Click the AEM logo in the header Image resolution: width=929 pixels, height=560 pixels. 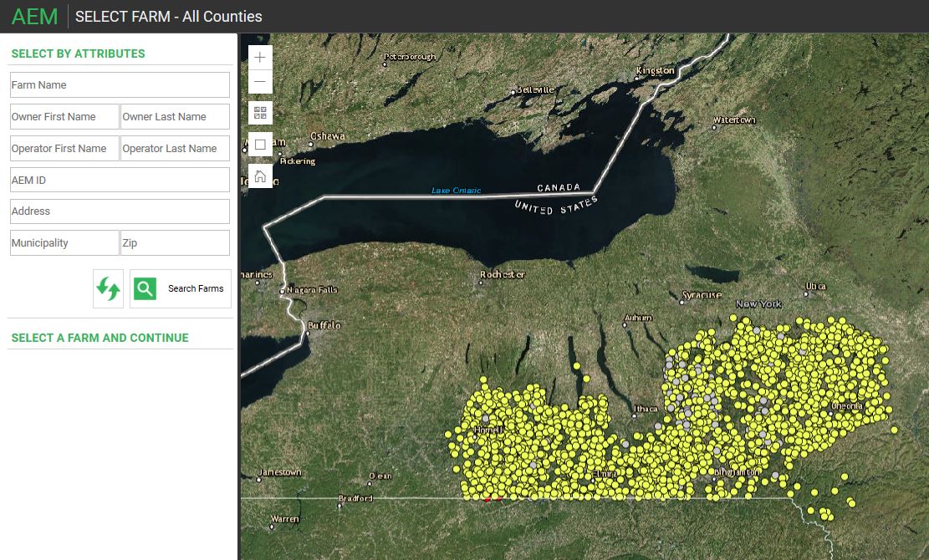34,16
